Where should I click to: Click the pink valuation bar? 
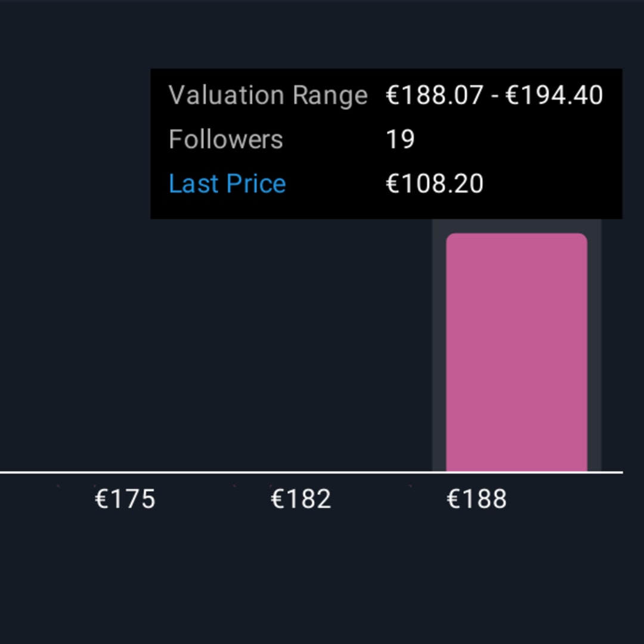pyautogui.click(x=516, y=352)
